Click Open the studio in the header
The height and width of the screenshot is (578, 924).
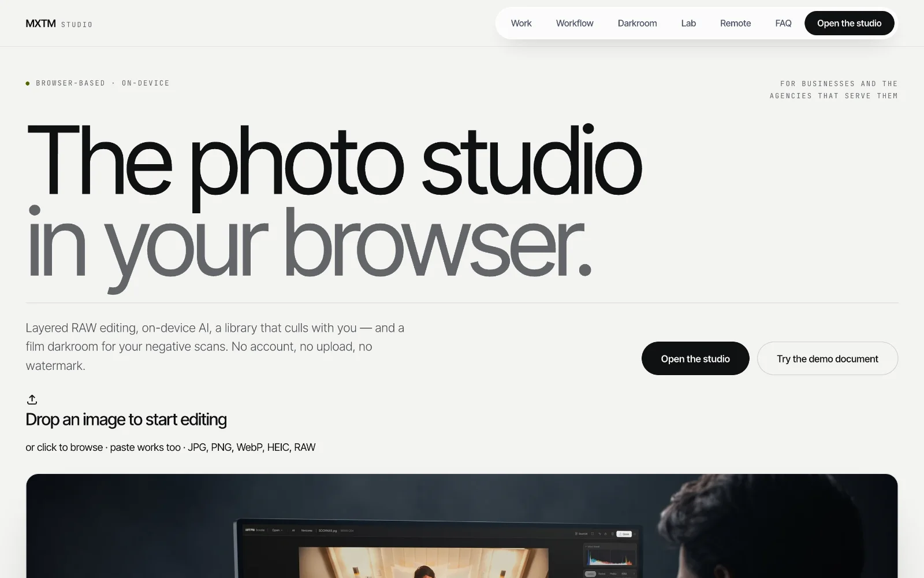point(849,23)
